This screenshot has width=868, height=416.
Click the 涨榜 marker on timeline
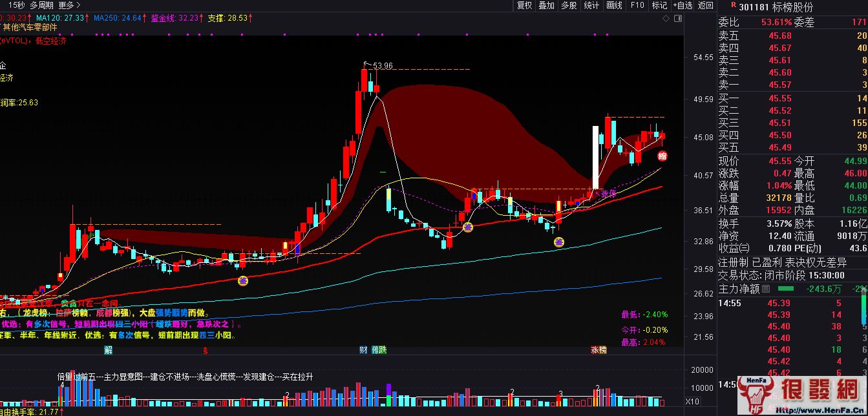point(598,350)
